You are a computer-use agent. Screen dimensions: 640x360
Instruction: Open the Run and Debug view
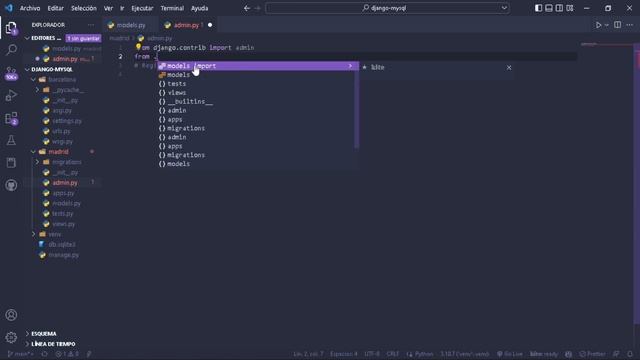(x=11, y=96)
